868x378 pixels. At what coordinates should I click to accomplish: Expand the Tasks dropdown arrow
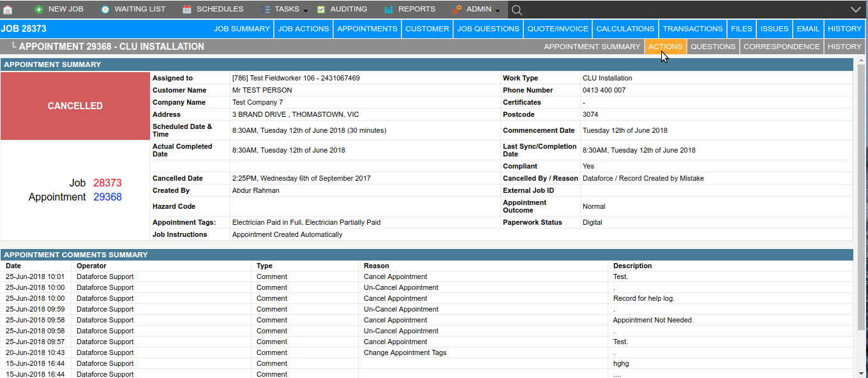click(305, 11)
